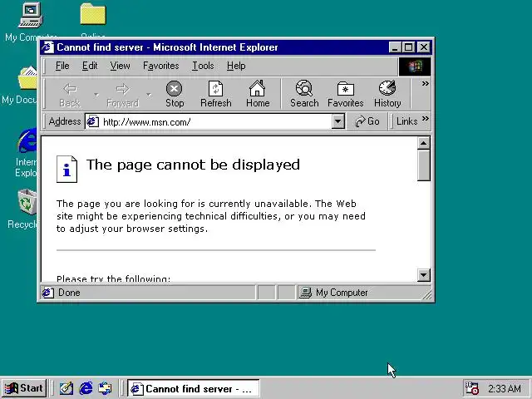This screenshot has height=399, width=532.
Task: Click the Windows logo throbber icon
Action: [415, 66]
